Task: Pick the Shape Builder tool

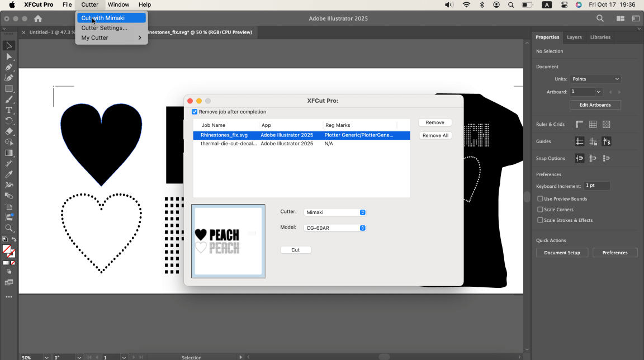Action: [x=8, y=142]
